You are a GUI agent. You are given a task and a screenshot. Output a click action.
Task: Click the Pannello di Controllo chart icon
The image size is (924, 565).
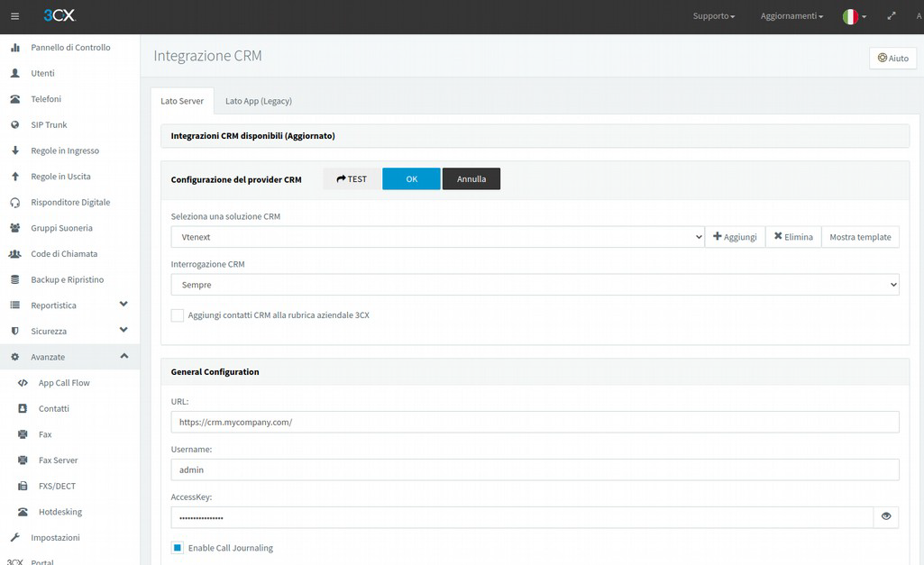click(x=15, y=47)
